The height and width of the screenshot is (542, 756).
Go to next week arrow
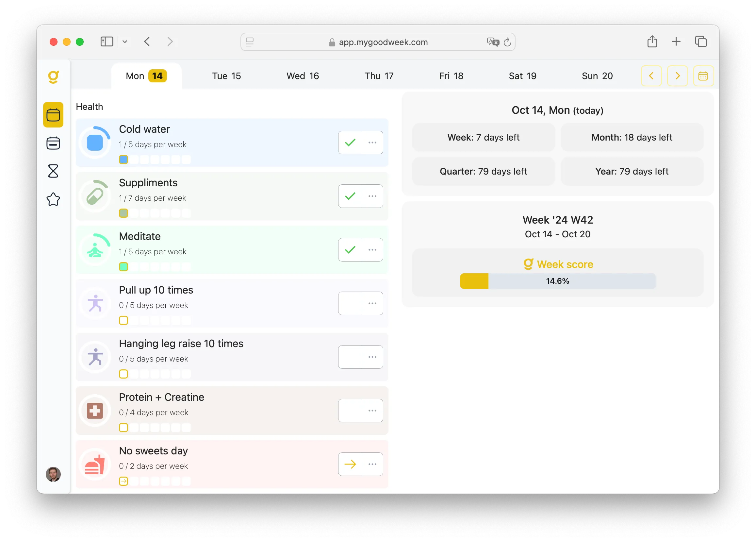tap(677, 76)
